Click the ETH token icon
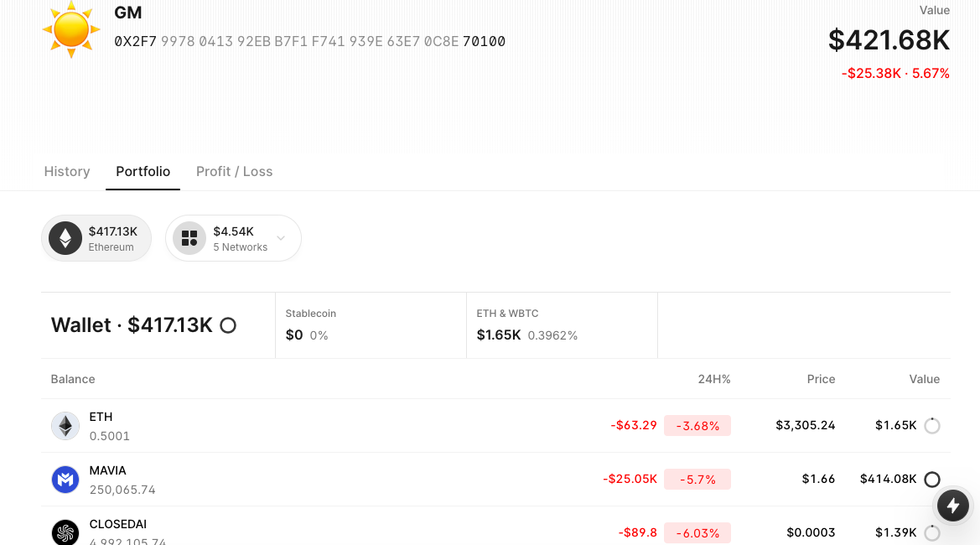Image resolution: width=980 pixels, height=545 pixels. 65,426
